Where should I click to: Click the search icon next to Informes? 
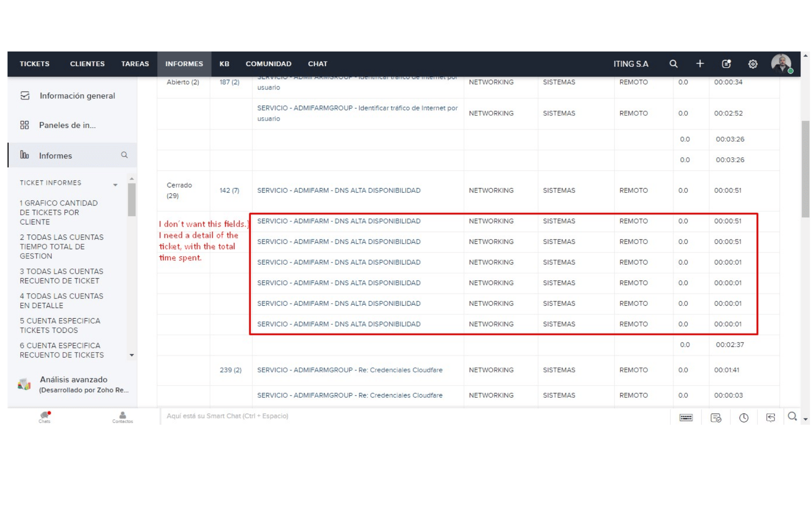[x=124, y=155]
